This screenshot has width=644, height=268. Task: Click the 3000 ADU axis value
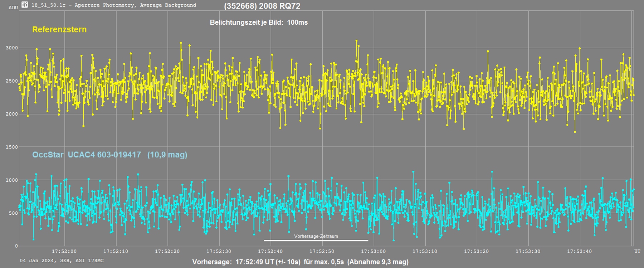coord(11,48)
